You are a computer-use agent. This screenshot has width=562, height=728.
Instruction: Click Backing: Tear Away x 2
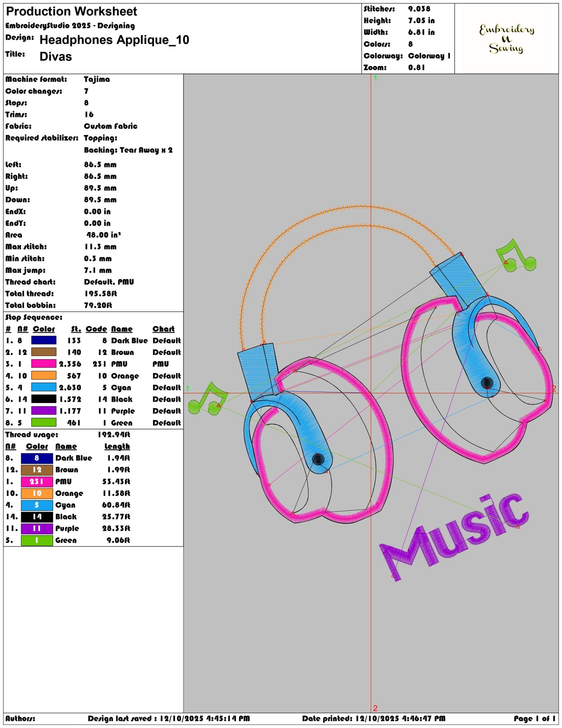pyautogui.click(x=128, y=150)
